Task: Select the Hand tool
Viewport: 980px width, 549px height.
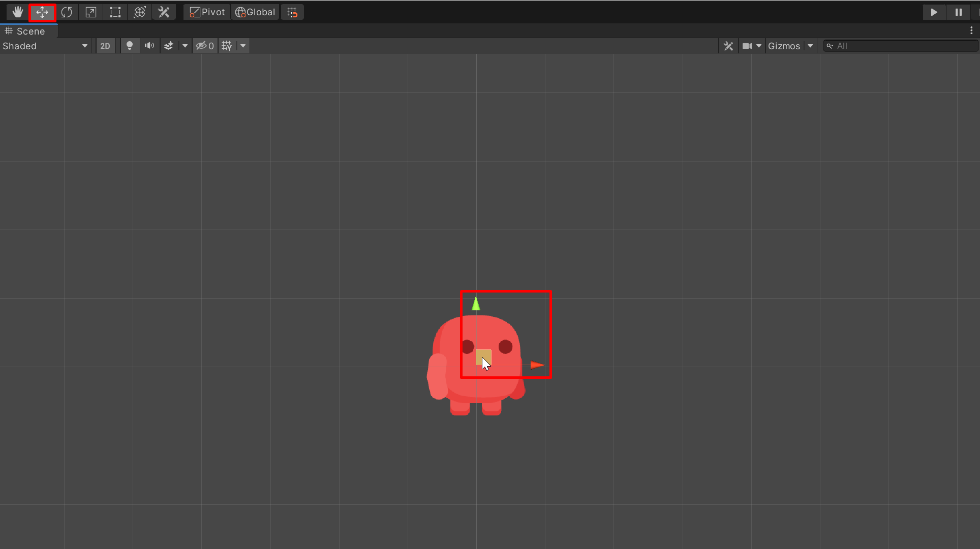Action: pyautogui.click(x=18, y=12)
